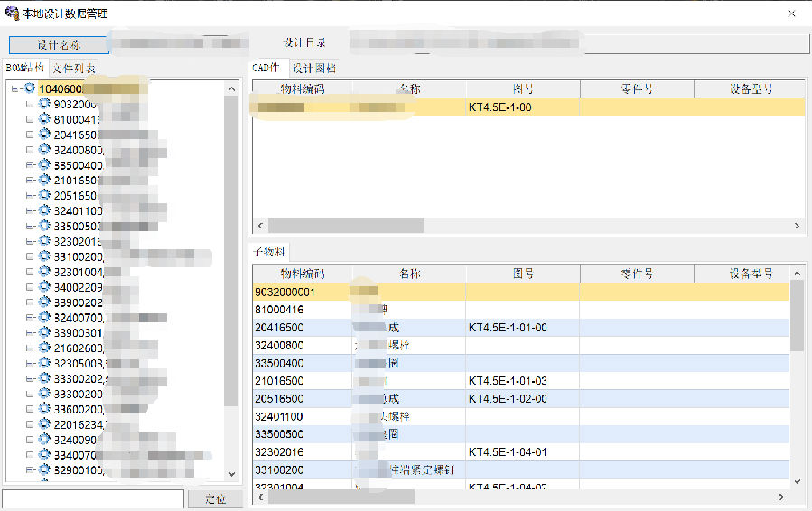This screenshot has width=812, height=511.
Task: Expand tree node 32401100
Action: coord(30,210)
